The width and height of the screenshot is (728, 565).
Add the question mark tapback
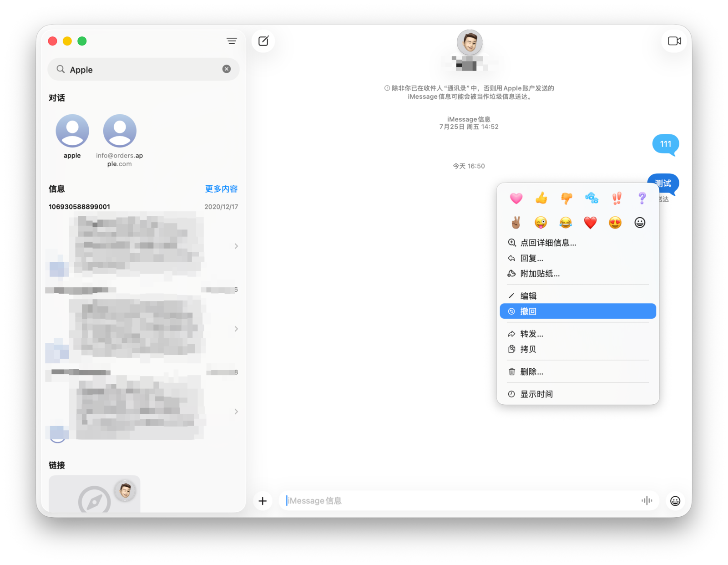pos(642,198)
